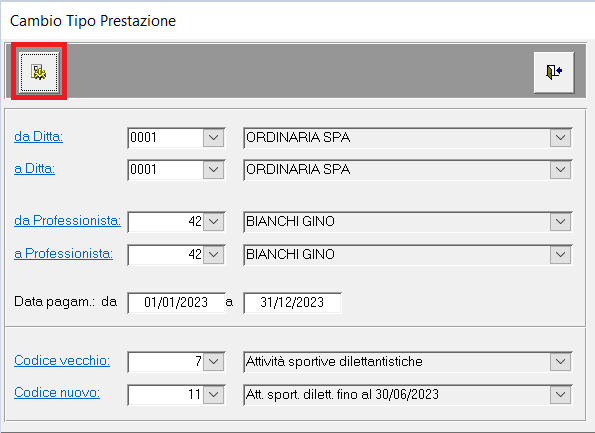Screen dimensions: 595x433
Task: Open the a Professionista code dropdown
Action: [214, 255]
